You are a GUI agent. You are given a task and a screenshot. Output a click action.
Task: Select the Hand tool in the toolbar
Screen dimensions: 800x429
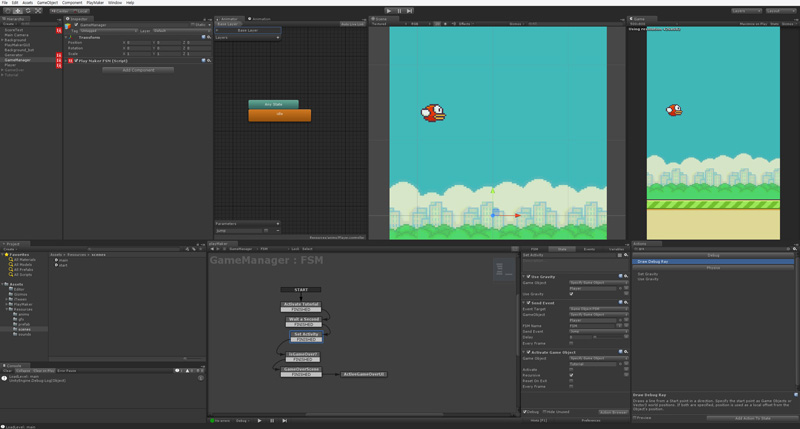point(8,11)
